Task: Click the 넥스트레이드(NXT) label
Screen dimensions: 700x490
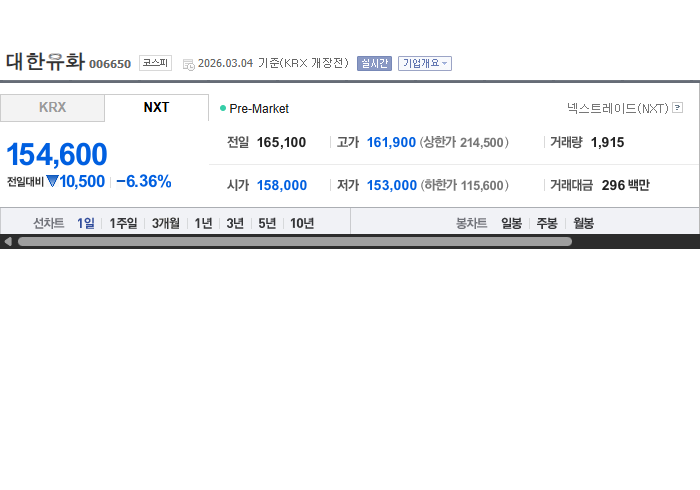Action: (618, 108)
